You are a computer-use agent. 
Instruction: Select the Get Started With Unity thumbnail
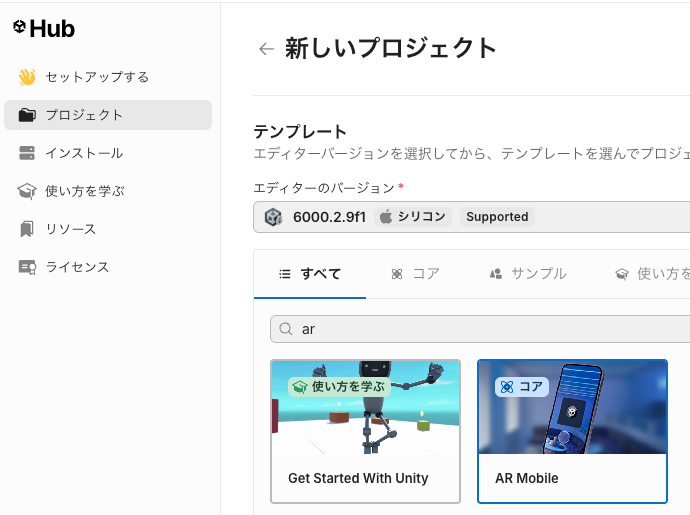[x=365, y=407]
